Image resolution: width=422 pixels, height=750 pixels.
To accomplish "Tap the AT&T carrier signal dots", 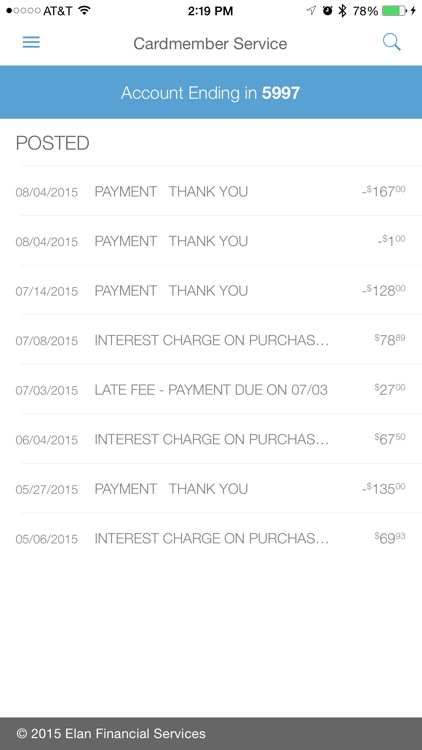I will pos(23,11).
